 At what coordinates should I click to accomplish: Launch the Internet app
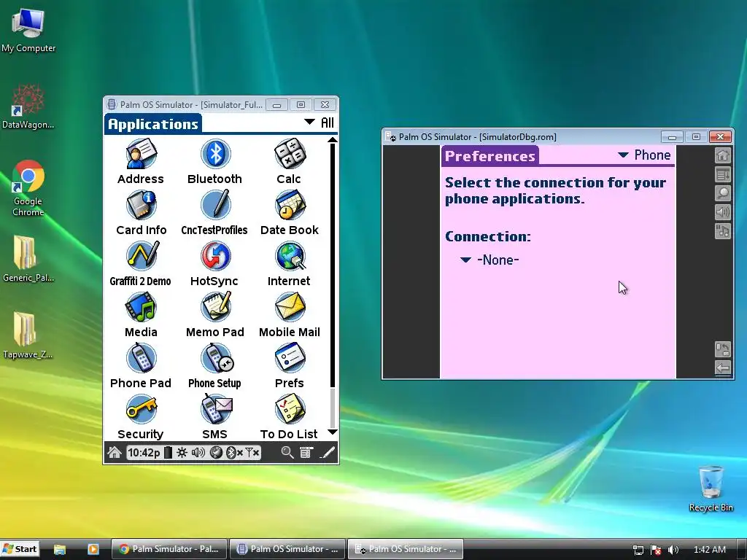coord(289,263)
